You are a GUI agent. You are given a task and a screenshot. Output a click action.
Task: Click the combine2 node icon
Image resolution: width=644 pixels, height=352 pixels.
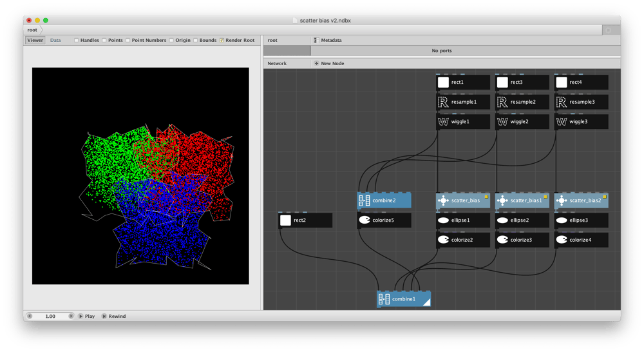365,200
